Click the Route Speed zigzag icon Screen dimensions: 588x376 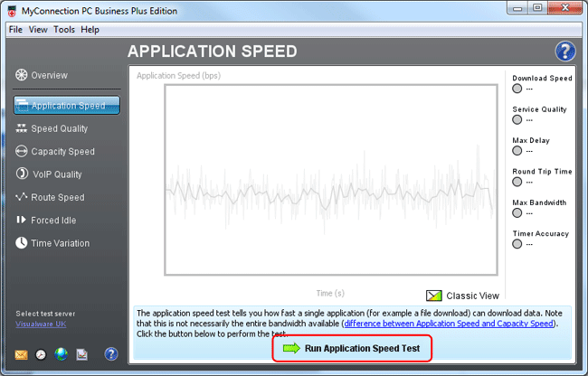[22, 197]
